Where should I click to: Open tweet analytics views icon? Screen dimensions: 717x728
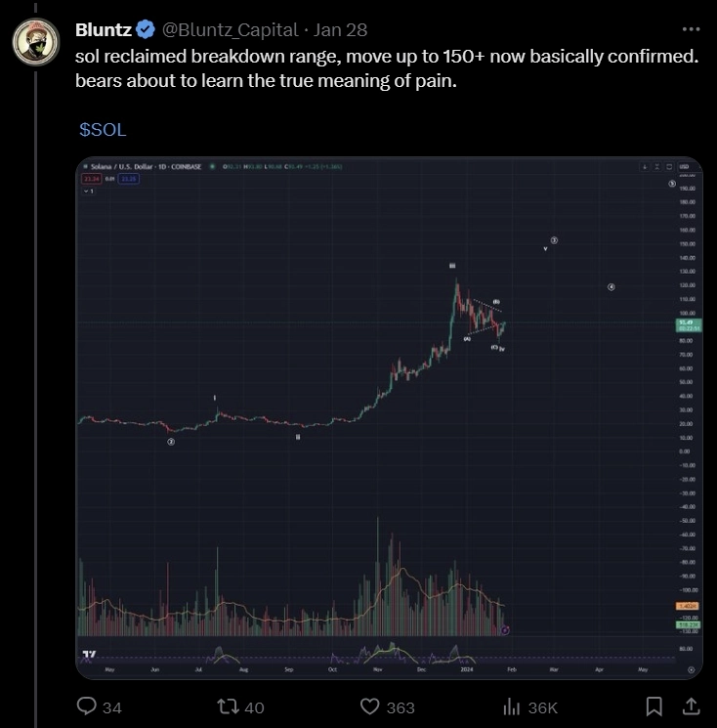(x=511, y=707)
